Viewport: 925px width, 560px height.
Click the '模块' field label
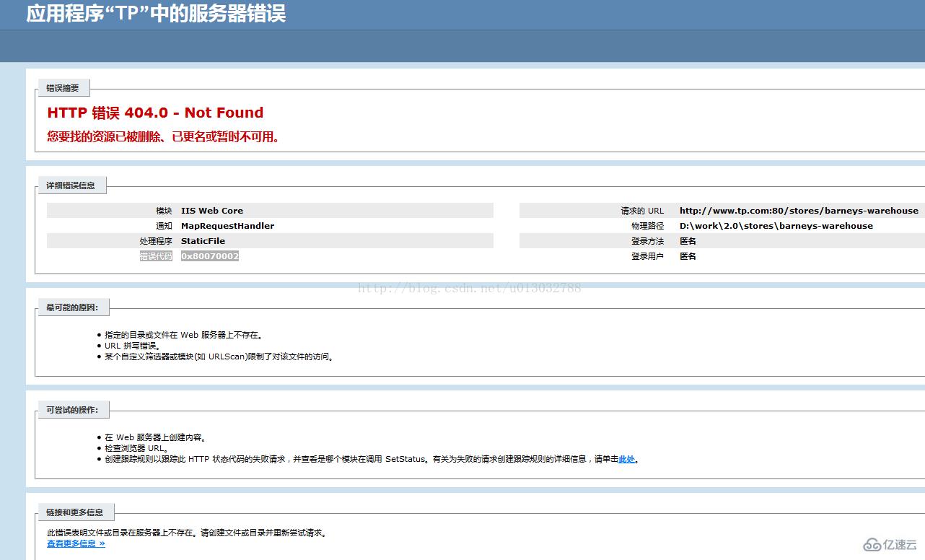(x=164, y=211)
